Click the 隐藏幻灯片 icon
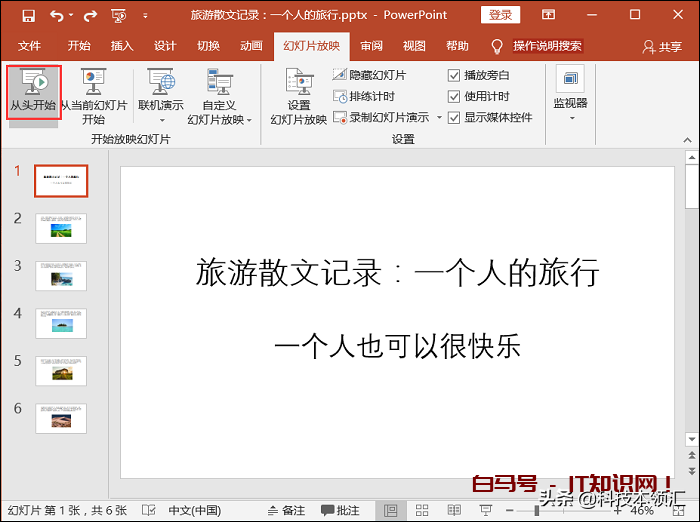 (341, 76)
